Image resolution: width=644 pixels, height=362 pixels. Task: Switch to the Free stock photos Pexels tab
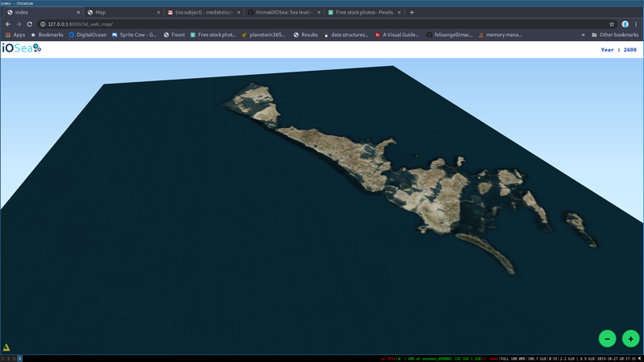[362, 13]
